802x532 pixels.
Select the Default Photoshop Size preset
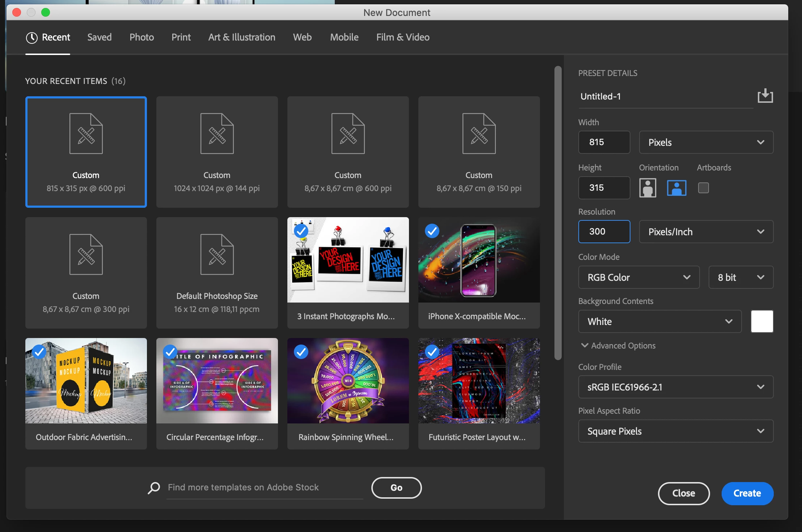coord(217,273)
